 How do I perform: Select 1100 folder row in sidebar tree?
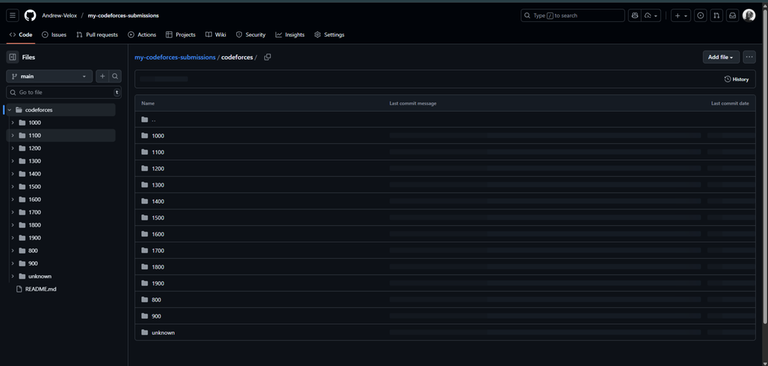pyautogui.click(x=61, y=136)
